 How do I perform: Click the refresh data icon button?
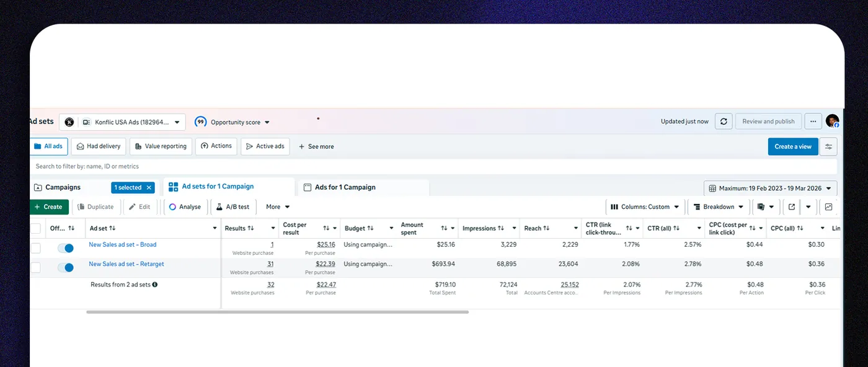724,122
